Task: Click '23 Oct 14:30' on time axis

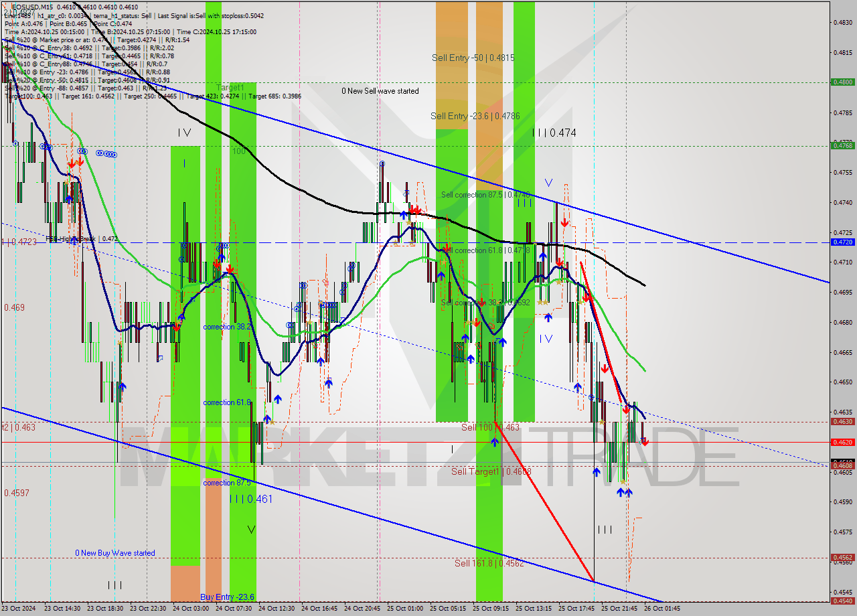Action: pyautogui.click(x=62, y=609)
